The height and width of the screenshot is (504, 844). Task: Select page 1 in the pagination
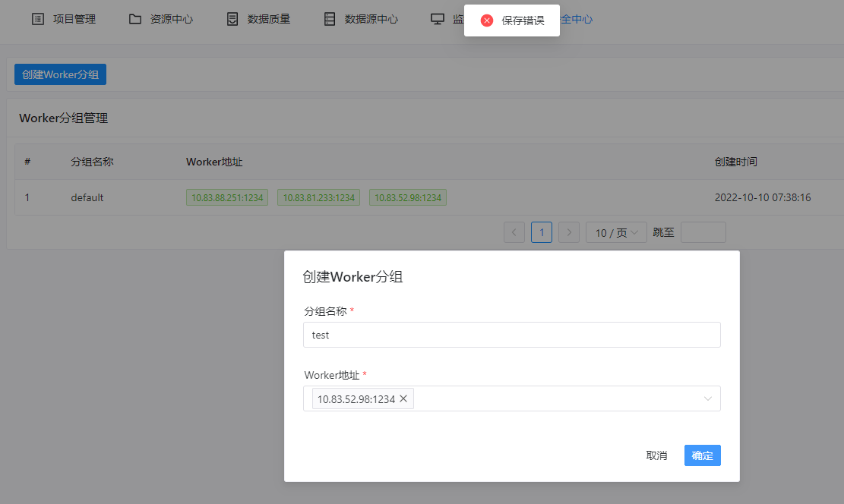[x=542, y=232]
